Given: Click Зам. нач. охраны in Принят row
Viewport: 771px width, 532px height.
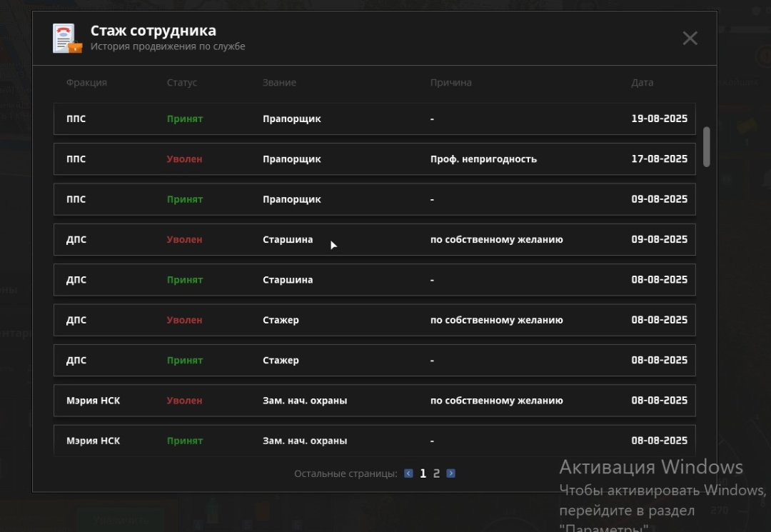Looking at the screenshot, I should 305,441.
